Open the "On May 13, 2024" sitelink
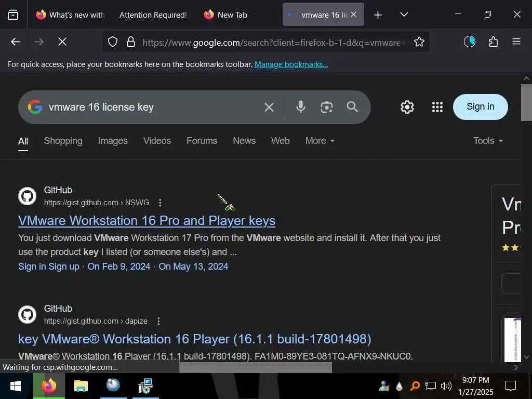532x399 pixels. point(193,267)
